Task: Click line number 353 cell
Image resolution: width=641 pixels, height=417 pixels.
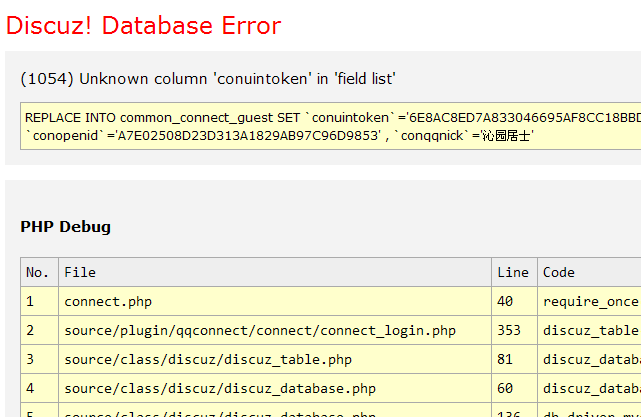Action: click(x=510, y=330)
